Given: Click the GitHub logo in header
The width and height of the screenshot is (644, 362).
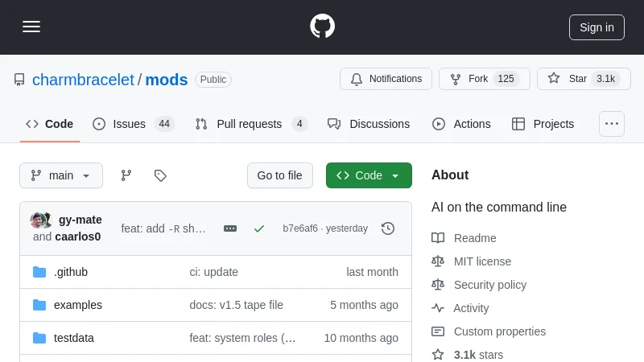Looking at the screenshot, I should coord(322,27).
